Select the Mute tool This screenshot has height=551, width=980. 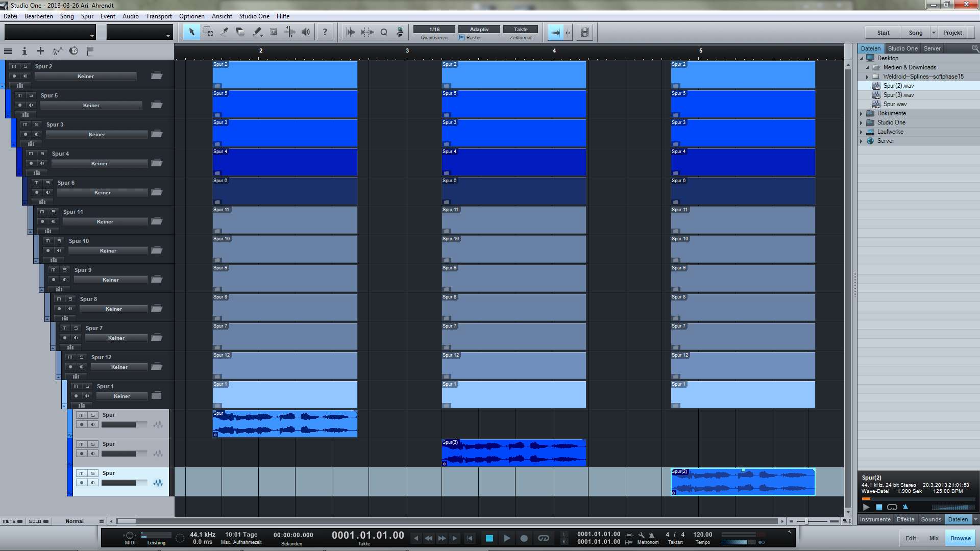pos(274,32)
